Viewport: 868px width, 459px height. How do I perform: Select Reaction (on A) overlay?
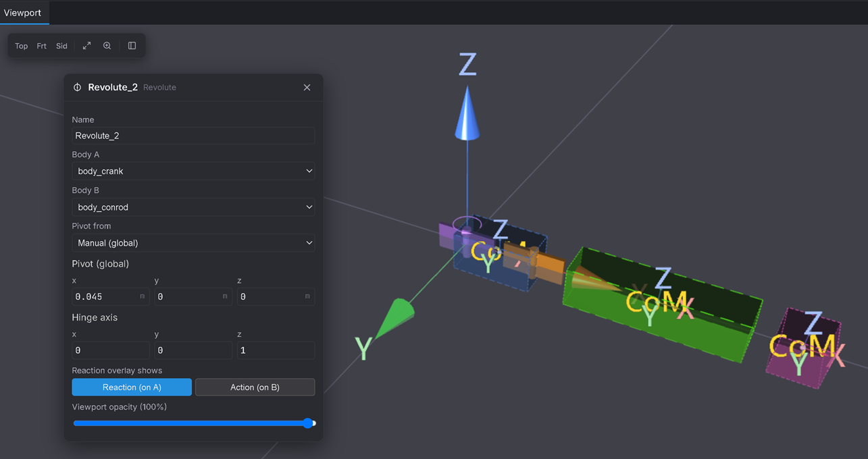tap(132, 387)
